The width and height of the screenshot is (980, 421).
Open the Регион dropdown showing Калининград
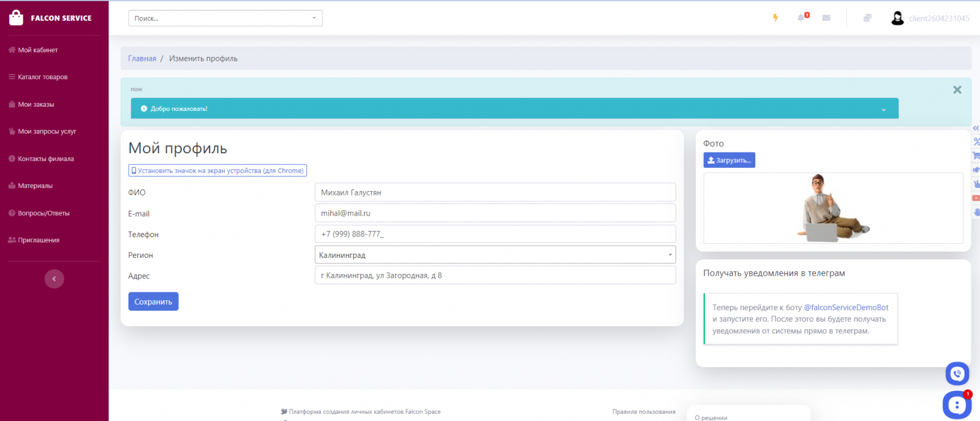495,255
